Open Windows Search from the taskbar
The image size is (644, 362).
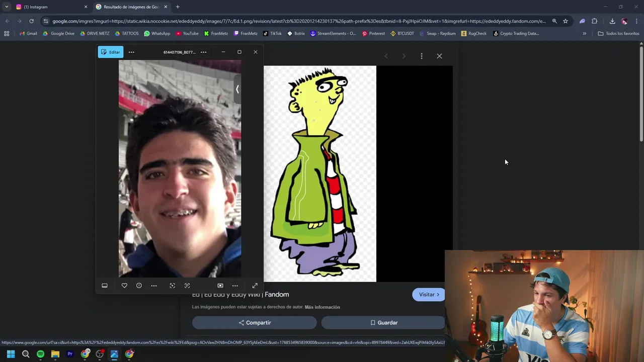click(x=26, y=354)
